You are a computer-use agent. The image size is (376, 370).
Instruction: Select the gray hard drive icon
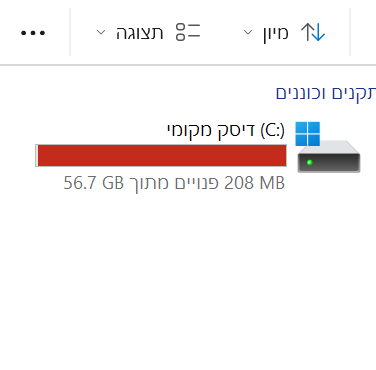329,156
